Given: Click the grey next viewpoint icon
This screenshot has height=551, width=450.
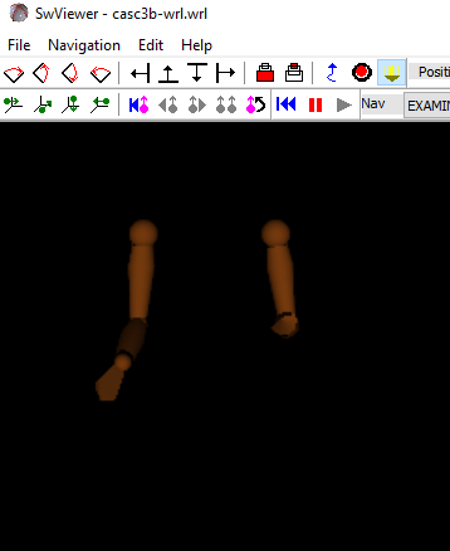Looking at the screenshot, I should pos(197,105).
